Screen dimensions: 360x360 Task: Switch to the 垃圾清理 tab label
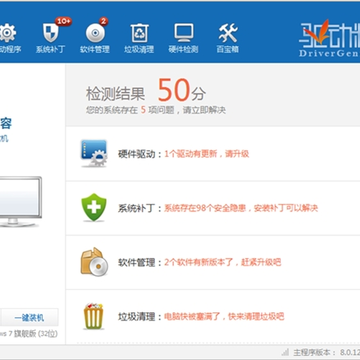(x=139, y=50)
